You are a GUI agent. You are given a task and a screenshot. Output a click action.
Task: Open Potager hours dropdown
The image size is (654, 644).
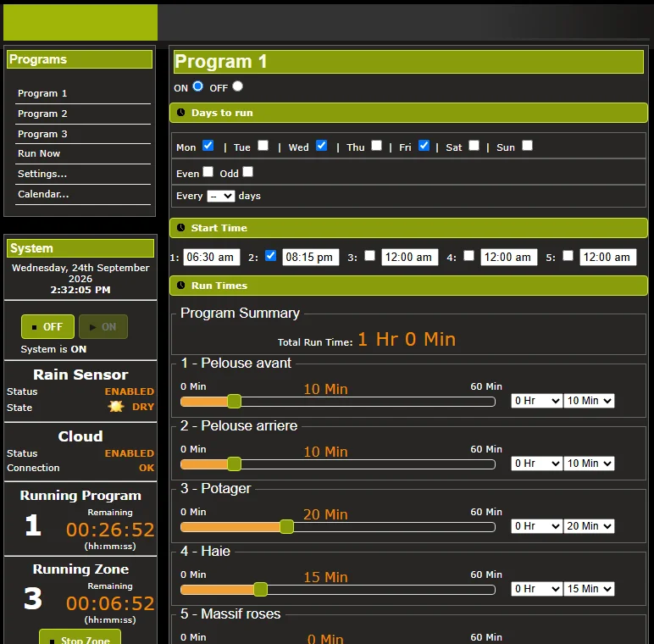click(x=536, y=526)
